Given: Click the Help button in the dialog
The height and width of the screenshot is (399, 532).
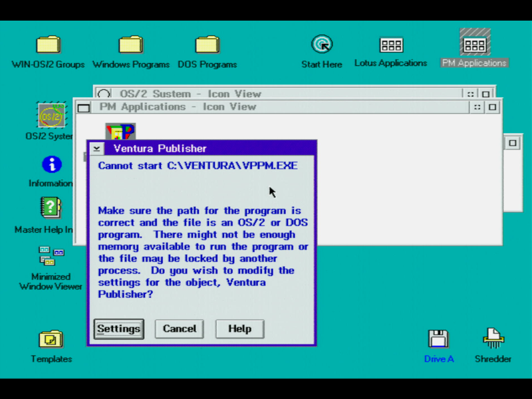Looking at the screenshot, I should pos(240,329).
